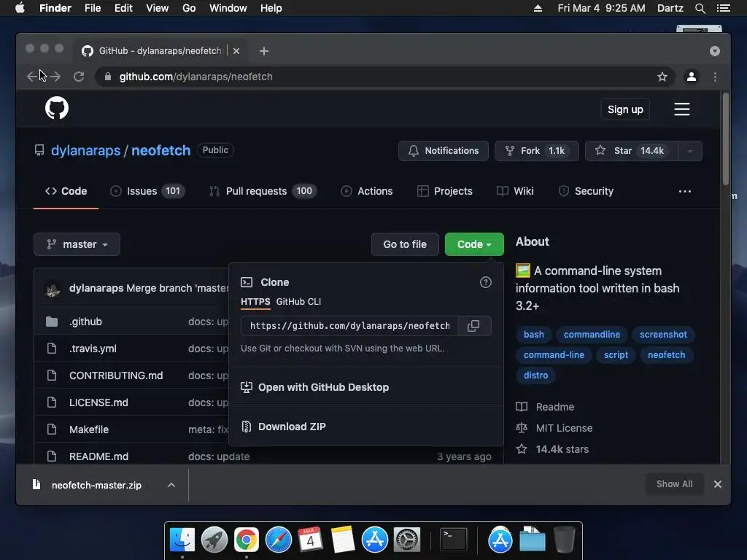Reload the page
This screenshot has height=560, width=747.
coord(79,77)
